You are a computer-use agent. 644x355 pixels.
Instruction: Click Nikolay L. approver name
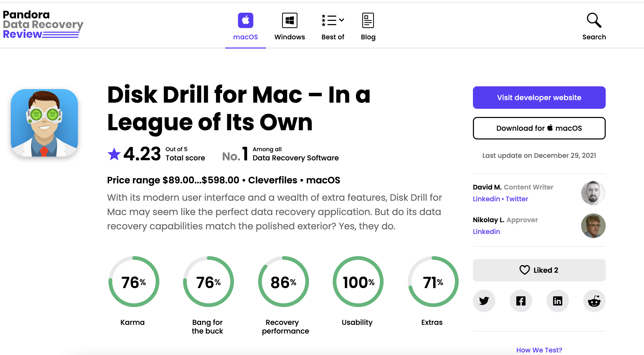(488, 220)
